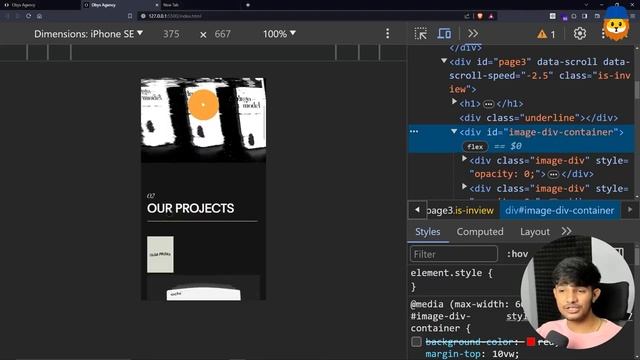The width and height of the screenshot is (640, 360).
Task: Open device toolbar more options menu
Action: [x=387, y=33]
